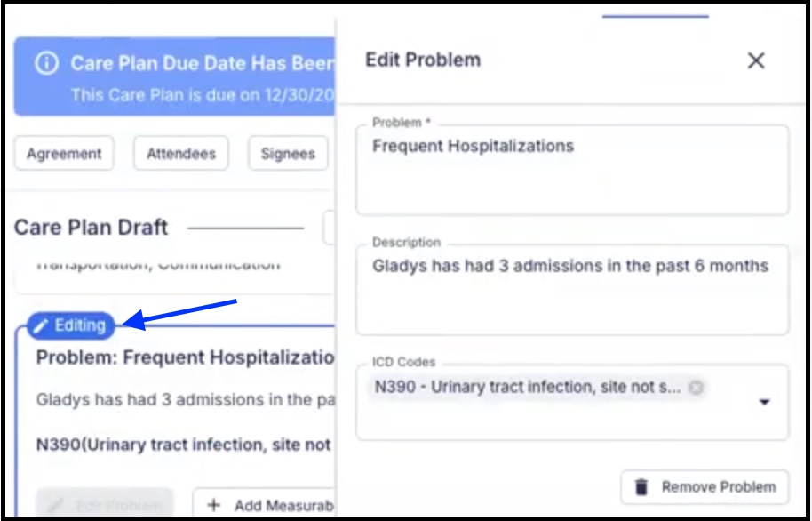Click the plus icon beside Add Measurable
The width and height of the screenshot is (812, 521).
(213, 505)
